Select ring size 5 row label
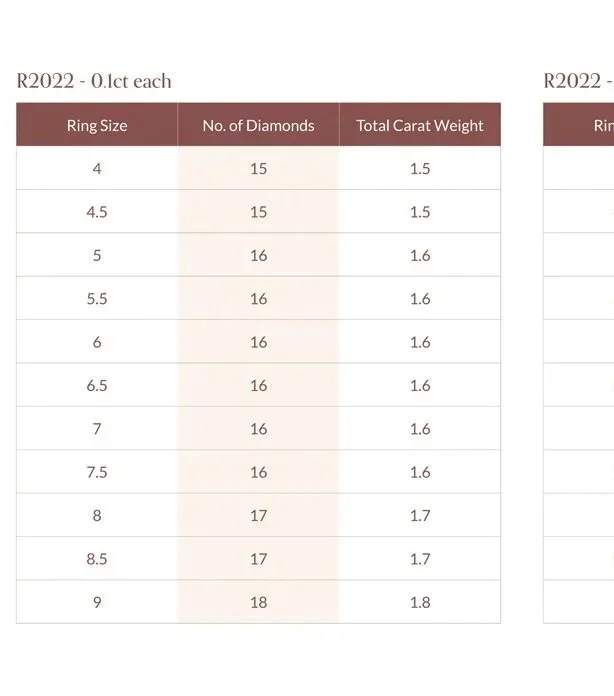Viewport: 614px width, 696px height. click(x=97, y=255)
